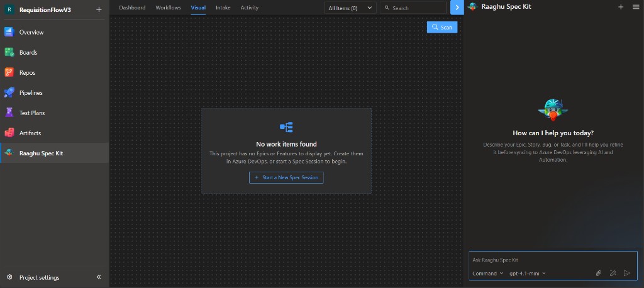Switch to the Activity tab
Viewport: 644px width, 288px height.
point(249,8)
